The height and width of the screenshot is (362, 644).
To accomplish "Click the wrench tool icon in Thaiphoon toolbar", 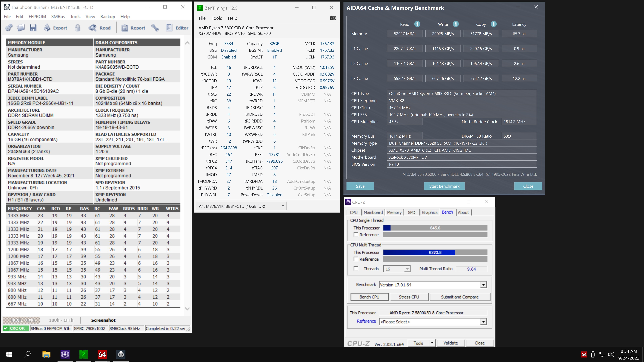I will 155,28.
